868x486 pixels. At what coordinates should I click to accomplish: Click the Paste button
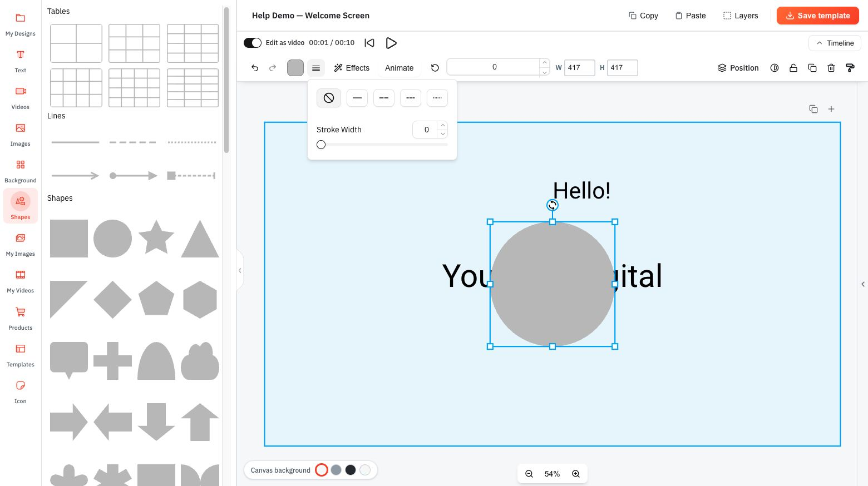point(691,16)
